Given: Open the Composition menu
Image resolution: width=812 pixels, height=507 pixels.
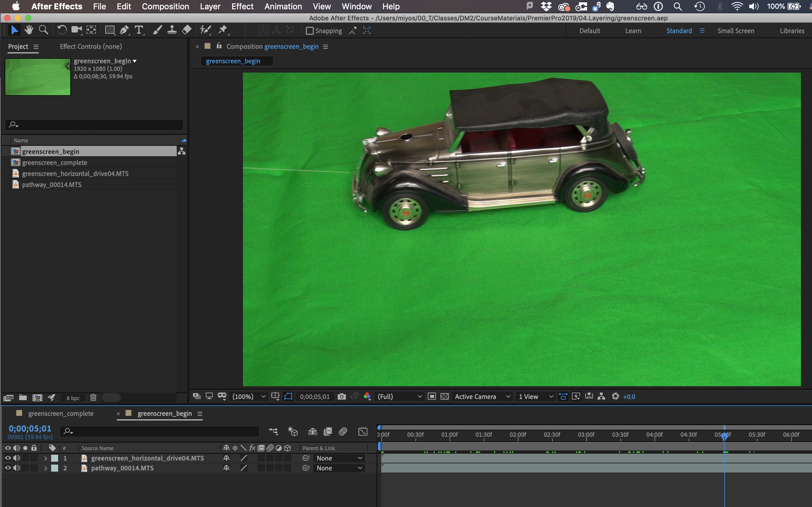Looking at the screenshot, I should point(165,6).
